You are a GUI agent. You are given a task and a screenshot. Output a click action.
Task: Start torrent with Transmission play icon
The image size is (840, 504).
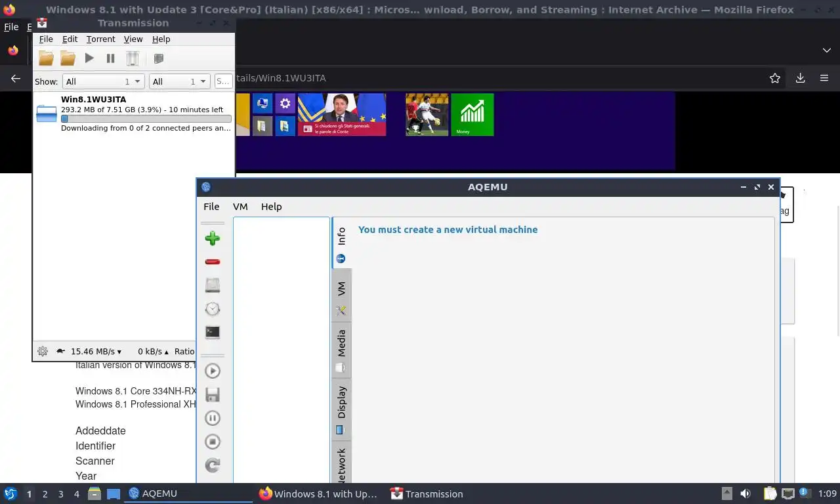(89, 58)
